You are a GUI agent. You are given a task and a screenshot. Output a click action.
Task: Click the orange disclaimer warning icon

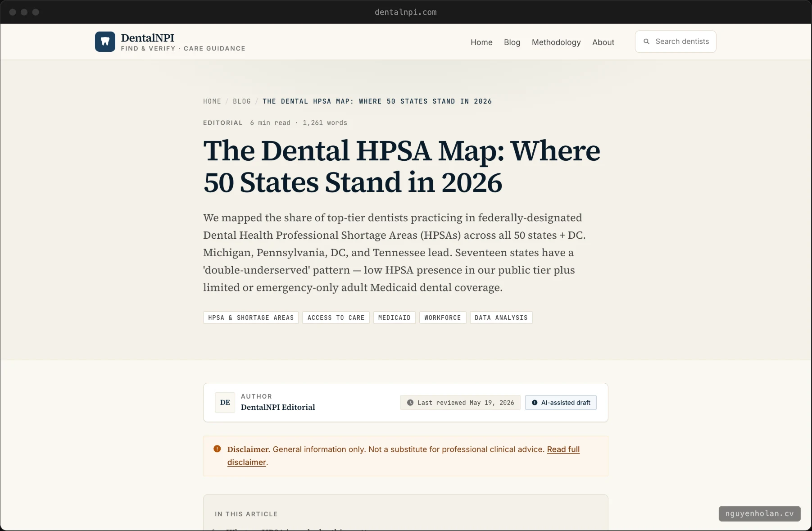point(217,449)
